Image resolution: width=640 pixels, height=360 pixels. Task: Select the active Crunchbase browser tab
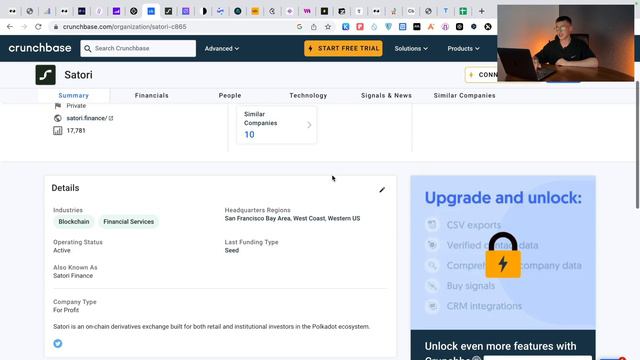coord(151,11)
